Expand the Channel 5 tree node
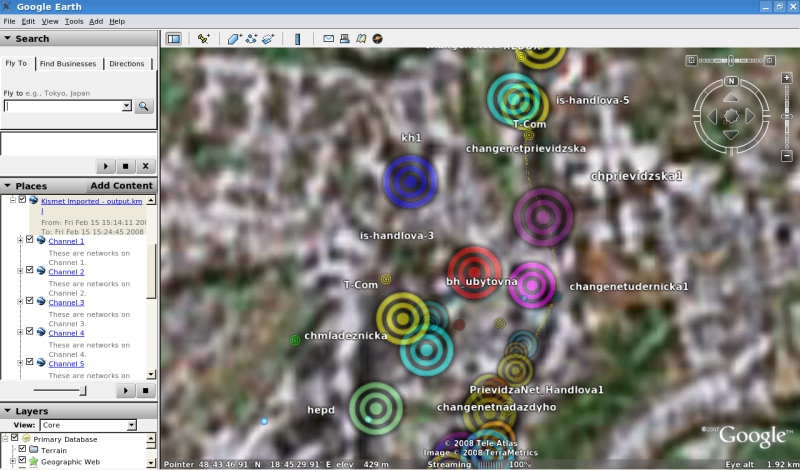 click(20, 363)
